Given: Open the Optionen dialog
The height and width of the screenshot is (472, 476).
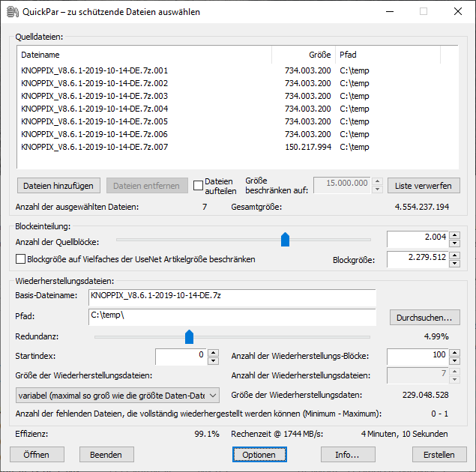Looking at the screenshot, I should click(x=259, y=455).
